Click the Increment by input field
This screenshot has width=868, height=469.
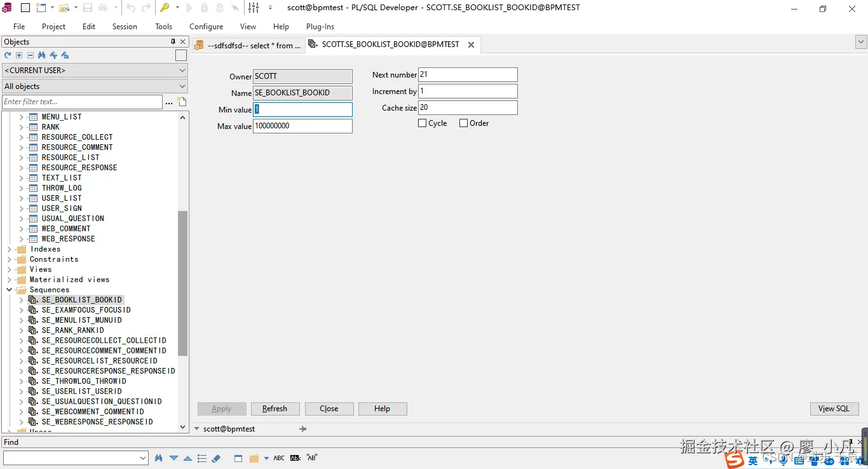pos(468,91)
